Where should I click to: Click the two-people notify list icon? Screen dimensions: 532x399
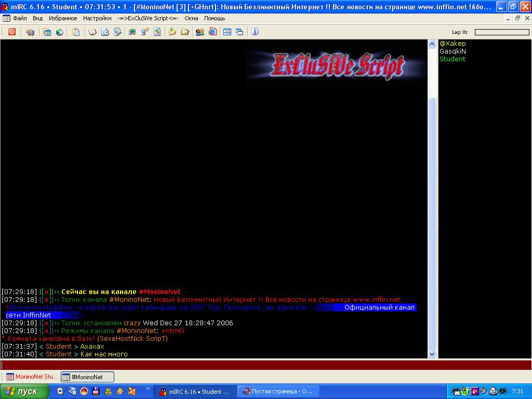pyautogui.click(x=199, y=32)
